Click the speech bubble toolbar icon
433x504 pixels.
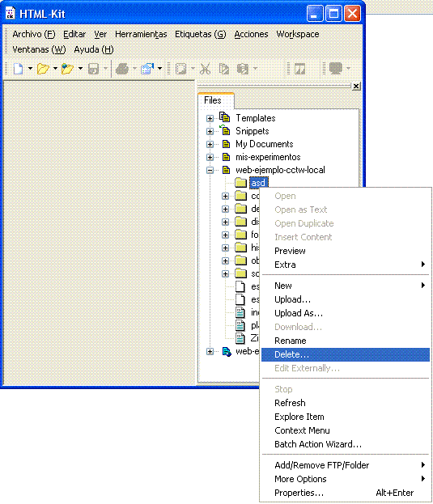click(x=336, y=69)
